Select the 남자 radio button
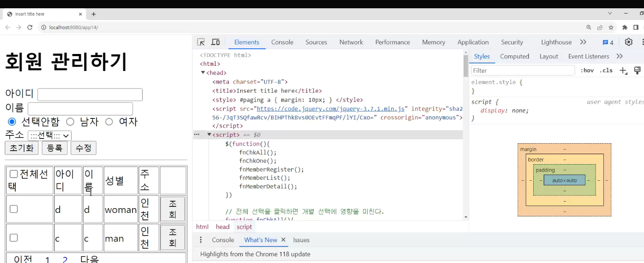The height and width of the screenshot is (263, 644). click(70, 121)
